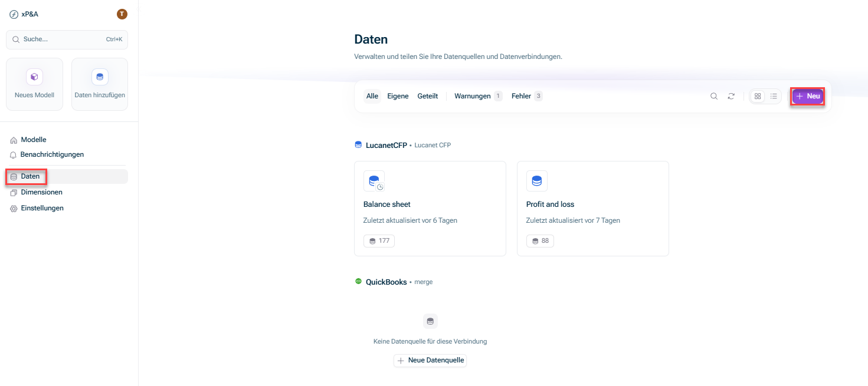Focus the Suche search field

(x=67, y=39)
